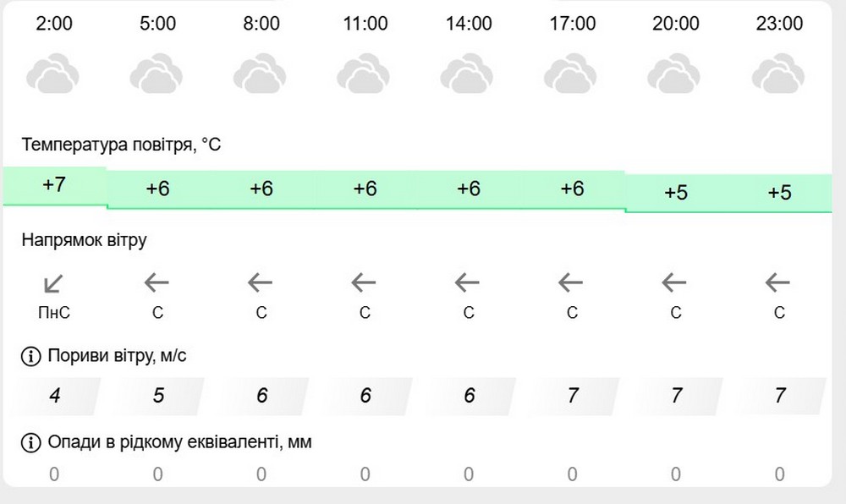846x504 pixels.
Task: Click the precipitation value under 14:00
Action: [x=469, y=474]
